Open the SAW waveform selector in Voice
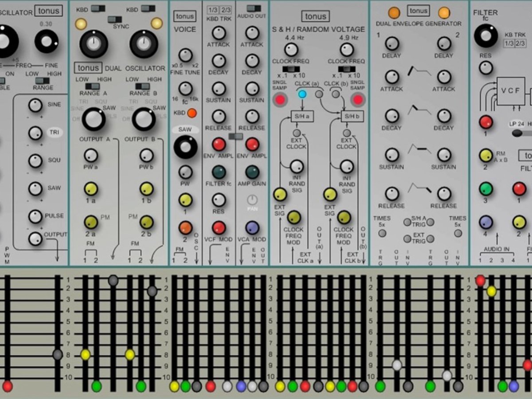Screen dimensions: 532x399 [x=185, y=130]
